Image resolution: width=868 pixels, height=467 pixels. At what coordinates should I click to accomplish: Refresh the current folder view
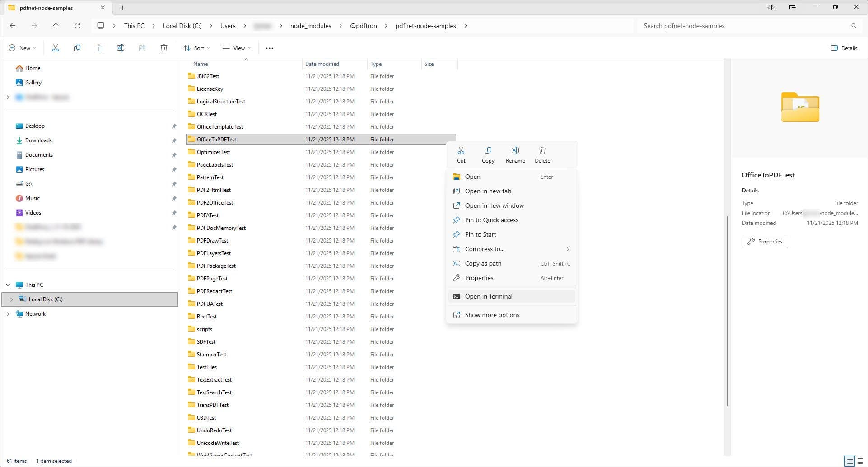click(x=78, y=26)
